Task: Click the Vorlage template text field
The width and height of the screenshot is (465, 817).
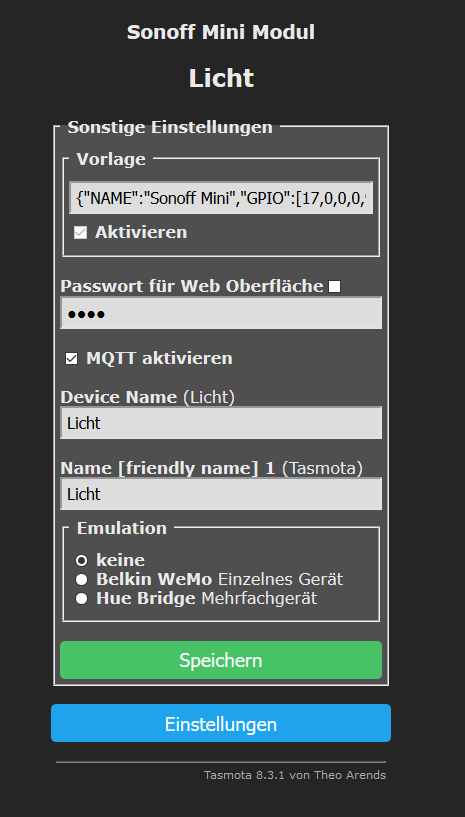Action: [221, 197]
